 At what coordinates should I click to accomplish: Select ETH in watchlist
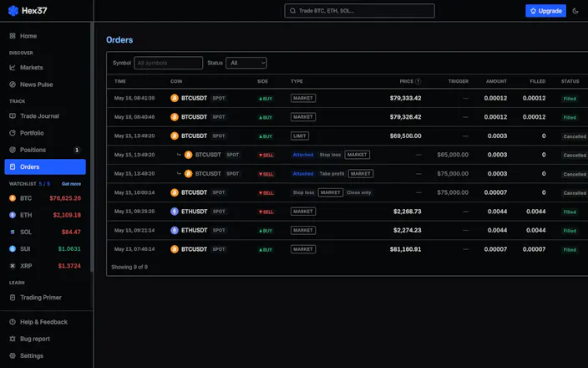tap(45, 215)
